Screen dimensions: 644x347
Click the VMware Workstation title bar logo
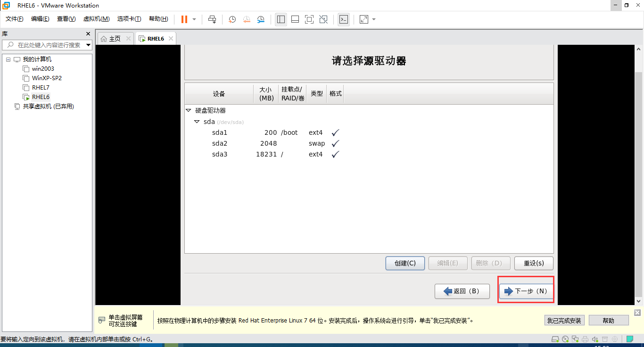[x=6, y=5]
